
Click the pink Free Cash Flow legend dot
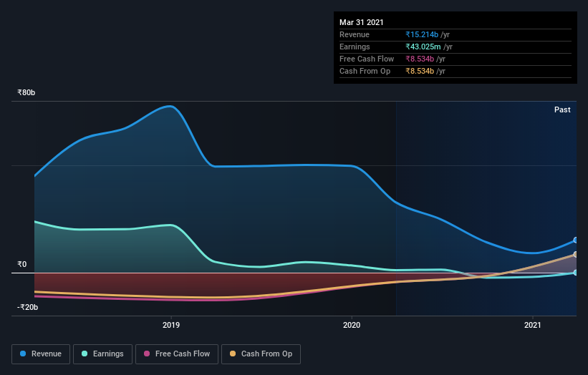coord(147,354)
